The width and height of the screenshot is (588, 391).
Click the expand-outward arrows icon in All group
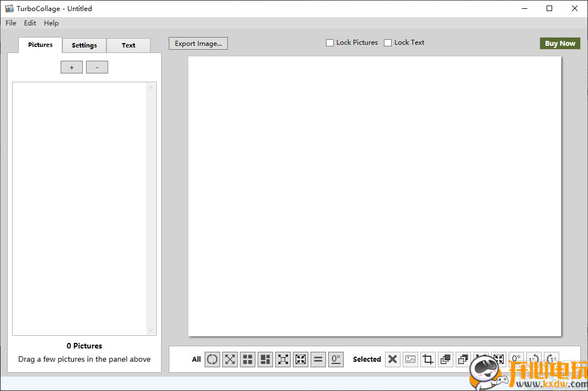tap(283, 360)
